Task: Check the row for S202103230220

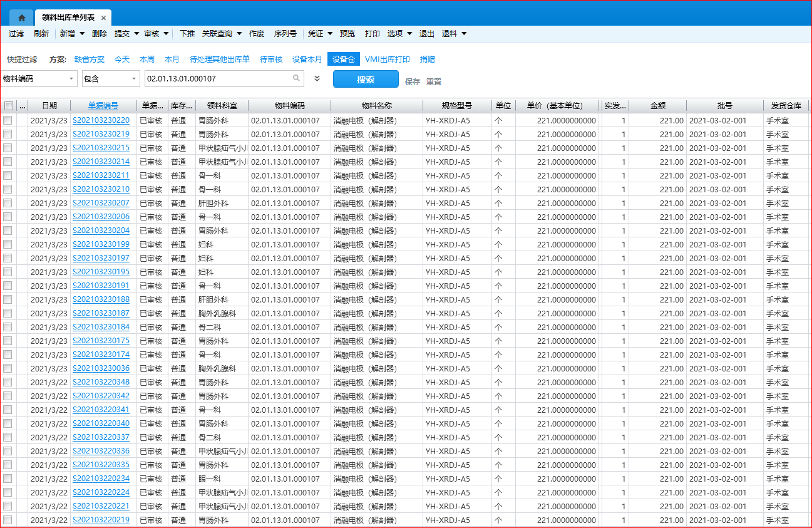Action: 8,120
